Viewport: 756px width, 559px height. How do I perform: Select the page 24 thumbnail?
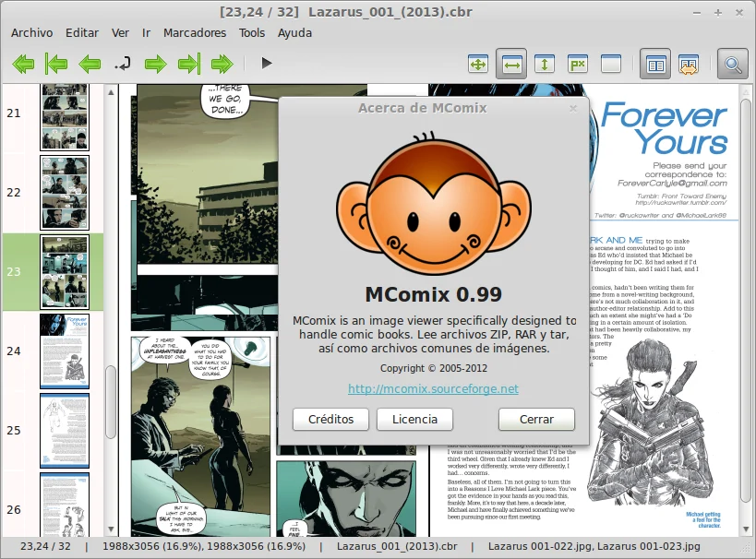click(65, 351)
